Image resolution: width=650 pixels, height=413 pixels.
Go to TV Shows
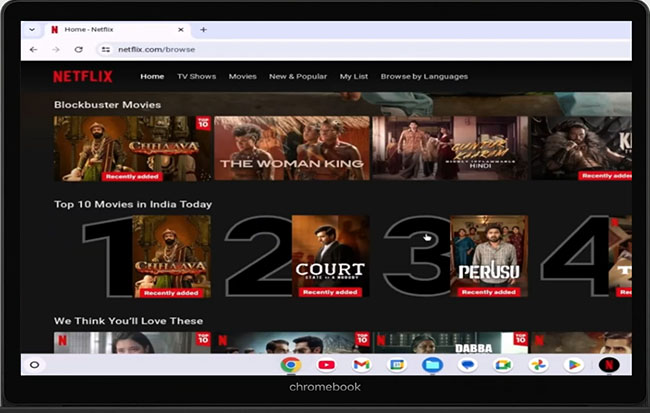point(196,76)
